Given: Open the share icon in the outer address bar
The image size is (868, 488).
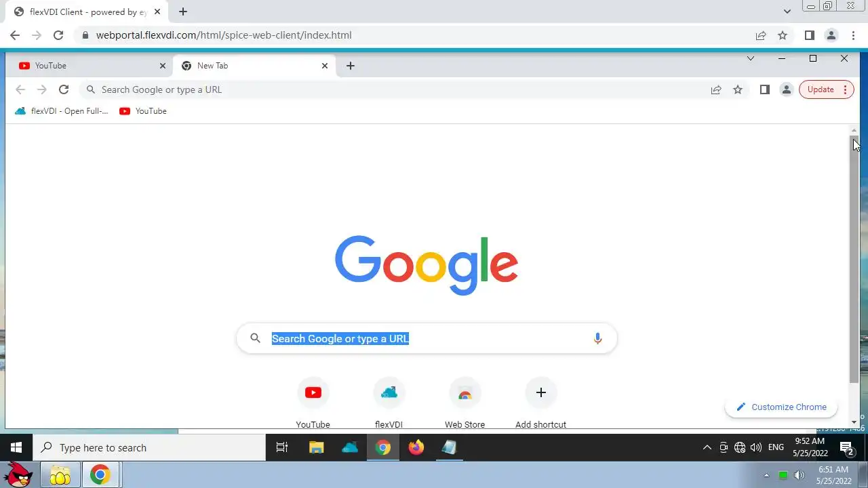Looking at the screenshot, I should [761, 35].
